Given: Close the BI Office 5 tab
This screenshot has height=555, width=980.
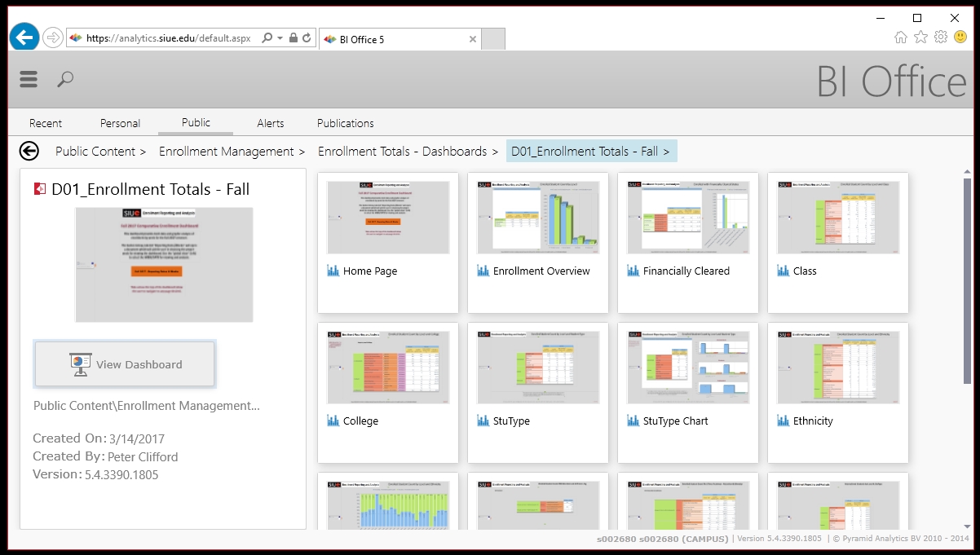Looking at the screenshot, I should click(472, 38).
